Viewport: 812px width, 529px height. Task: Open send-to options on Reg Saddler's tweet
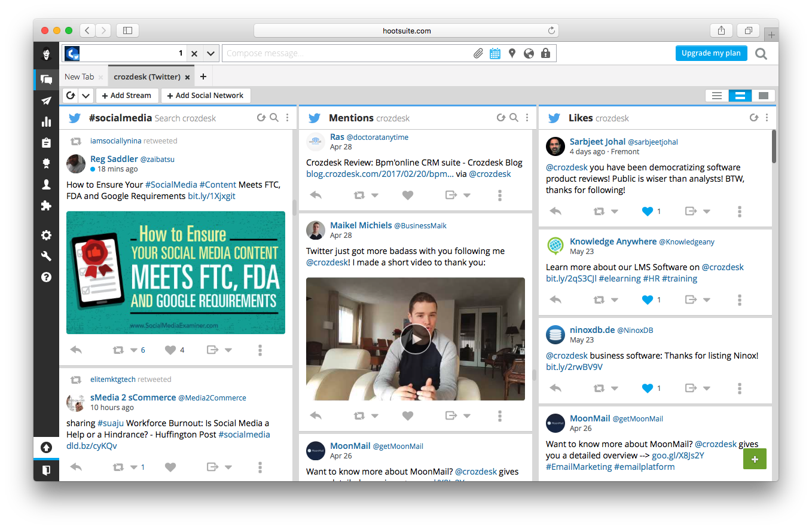coord(228,350)
